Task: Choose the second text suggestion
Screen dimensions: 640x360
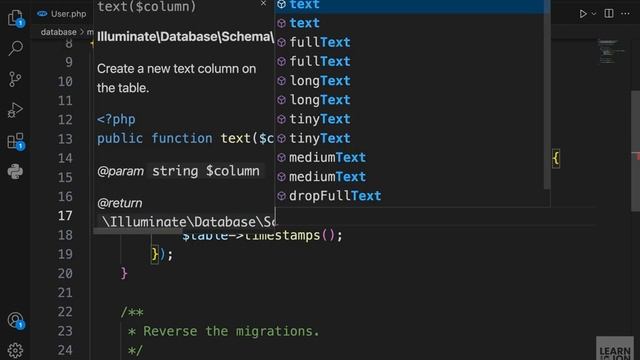Action: [410, 23]
